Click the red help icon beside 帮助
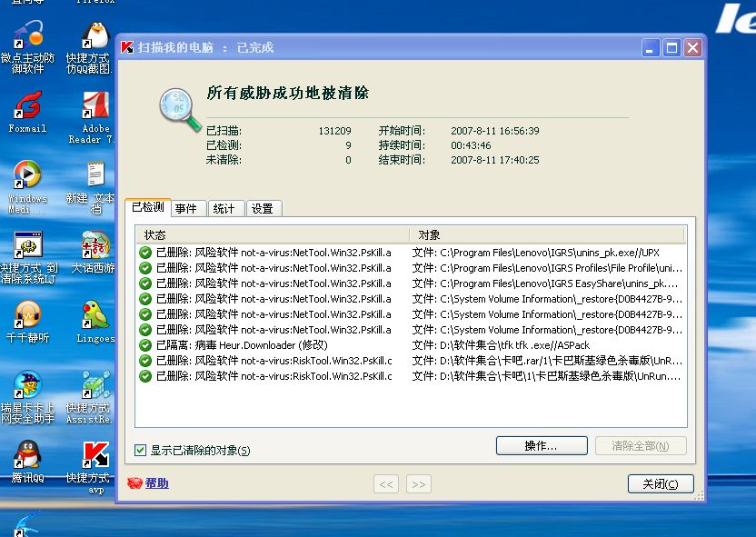 click(134, 483)
